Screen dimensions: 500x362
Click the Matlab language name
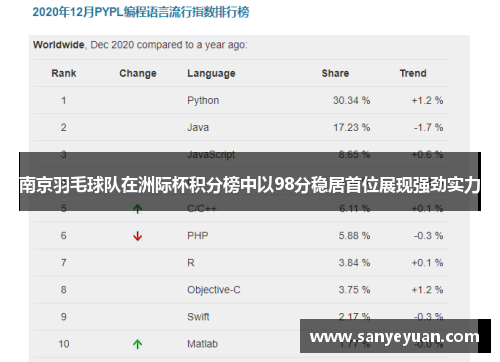(x=202, y=344)
